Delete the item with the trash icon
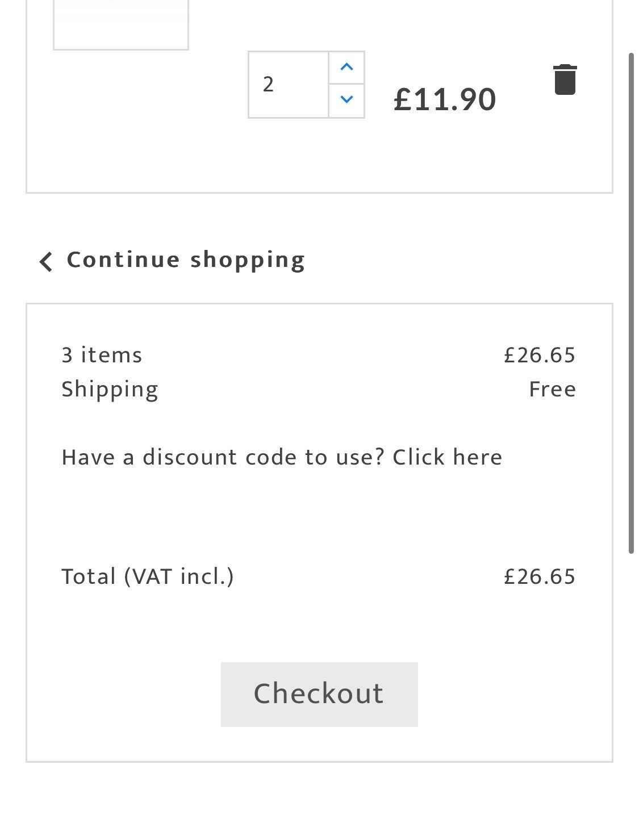Image resolution: width=639 pixels, height=840 pixels. pos(565,80)
